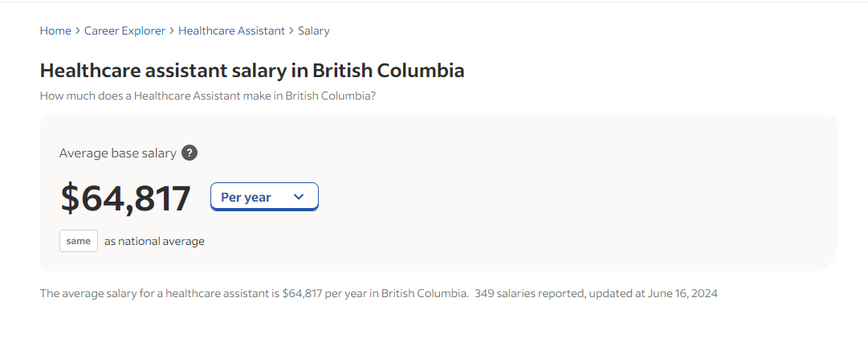Click the arrow inside Per year selector
This screenshot has width=868, height=355.
click(299, 197)
